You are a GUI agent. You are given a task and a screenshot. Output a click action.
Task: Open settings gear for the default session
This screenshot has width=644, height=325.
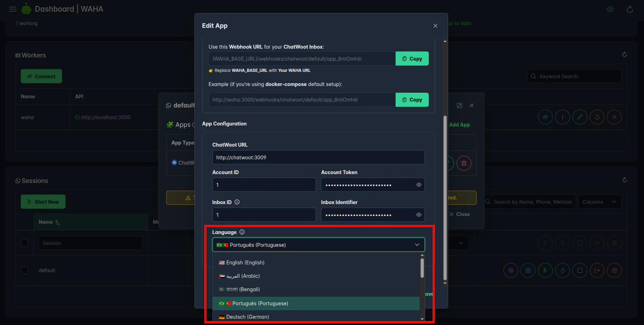(511, 270)
